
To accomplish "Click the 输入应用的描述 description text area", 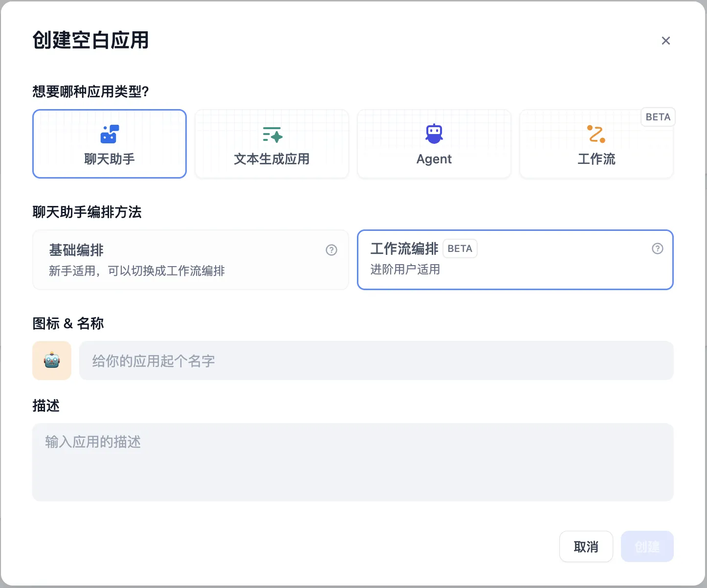I will [352, 462].
